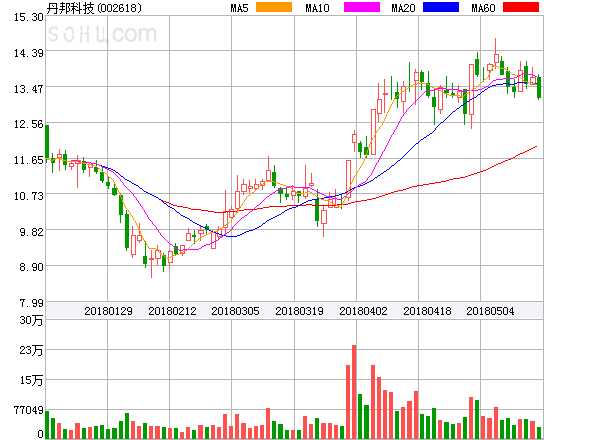
Task: Click the magenta MA10 legend swatch
Action: (x=362, y=7)
